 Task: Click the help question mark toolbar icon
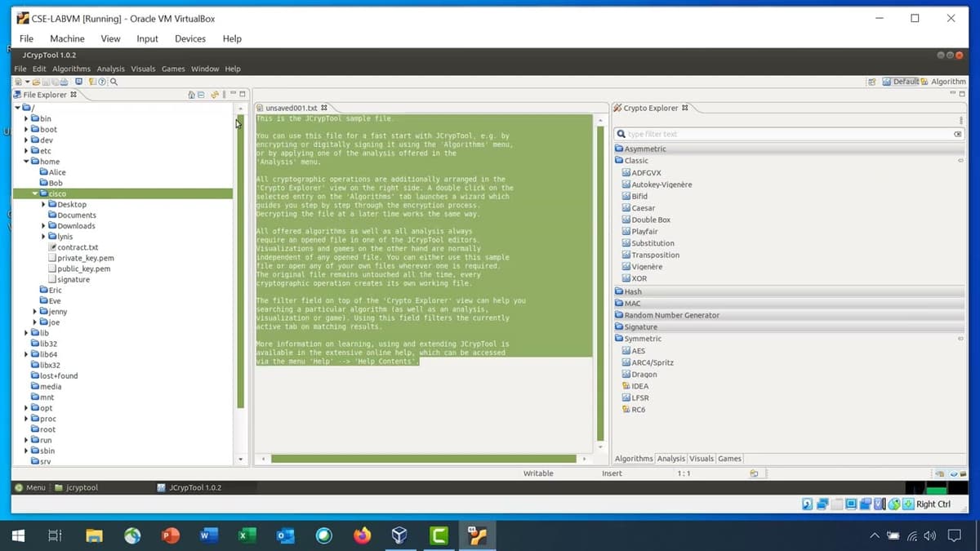point(103,82)
